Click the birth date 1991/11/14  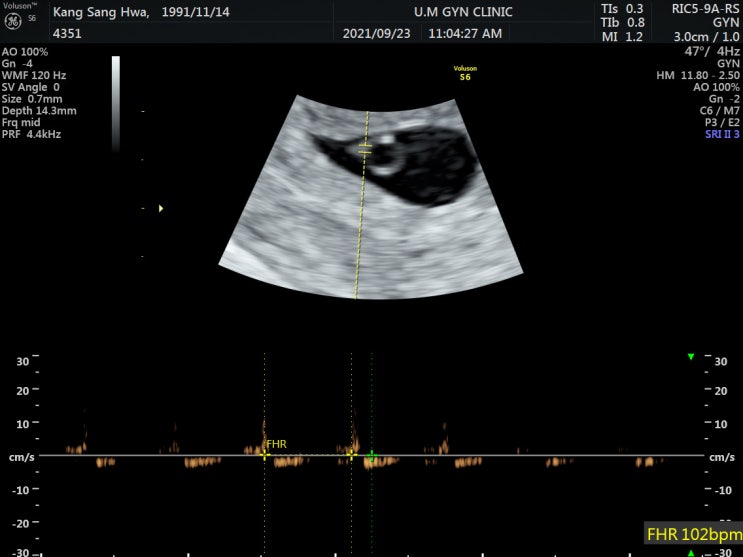click(x=195, y=12)
